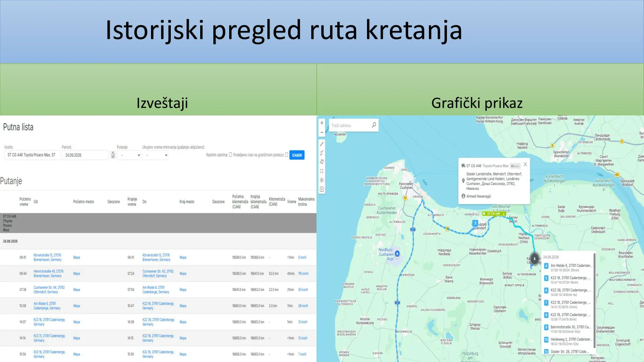Select stop 10 Heideweg 2 entry
The height and width of the screenshot is (362, 644).
click(568, 341)
